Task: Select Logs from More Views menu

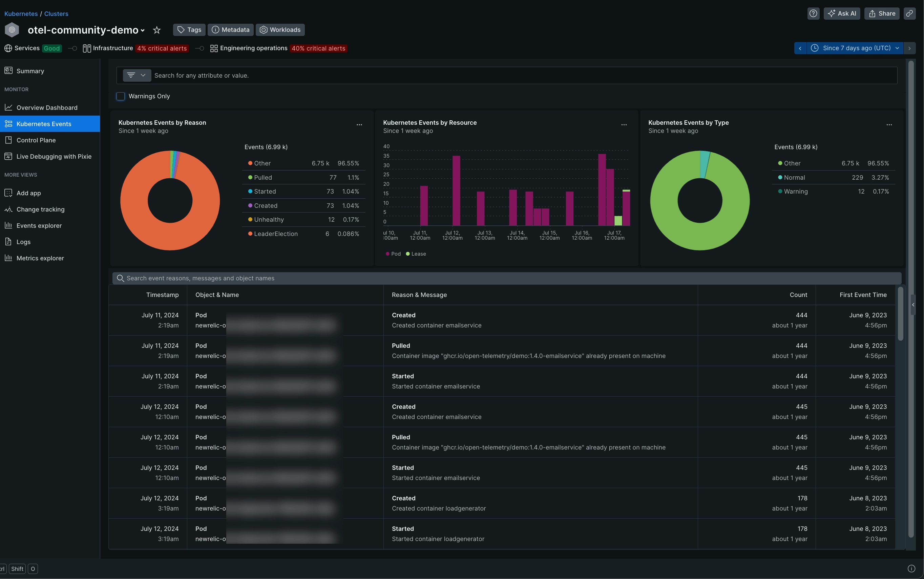Action: [23, 242]
